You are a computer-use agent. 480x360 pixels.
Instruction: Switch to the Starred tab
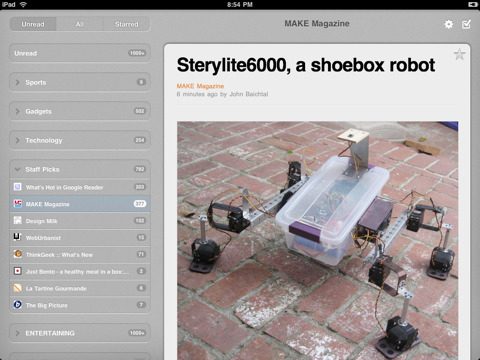126,24
